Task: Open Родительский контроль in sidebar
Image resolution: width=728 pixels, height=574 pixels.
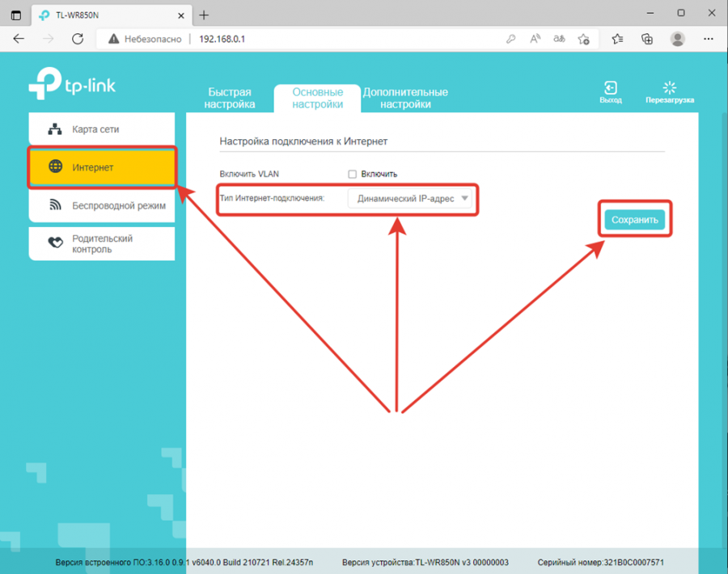Action: coord(101,244)
